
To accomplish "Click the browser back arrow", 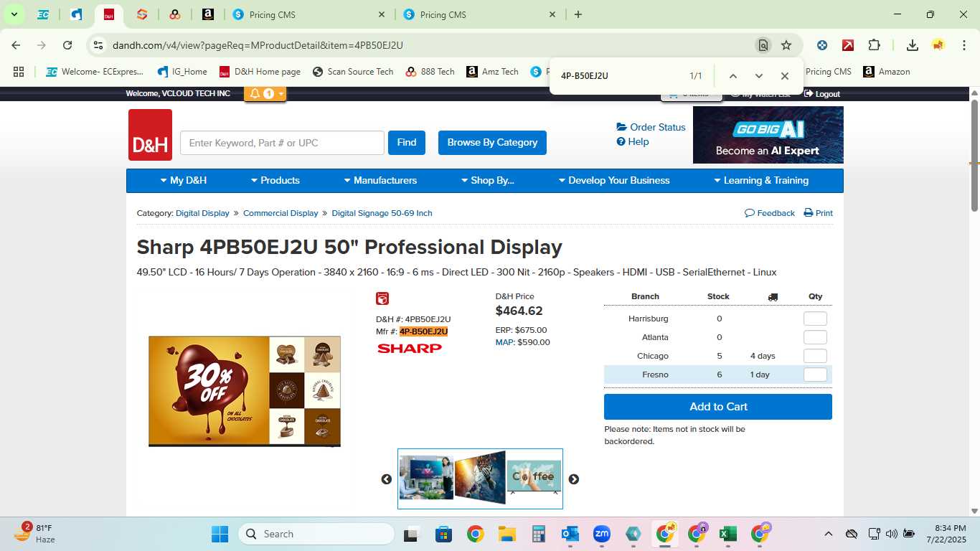I will tap(16, 45).
